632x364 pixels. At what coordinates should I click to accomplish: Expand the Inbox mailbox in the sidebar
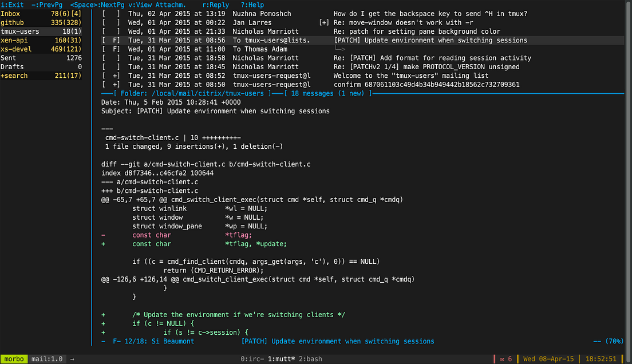click(x=10, y=13)
